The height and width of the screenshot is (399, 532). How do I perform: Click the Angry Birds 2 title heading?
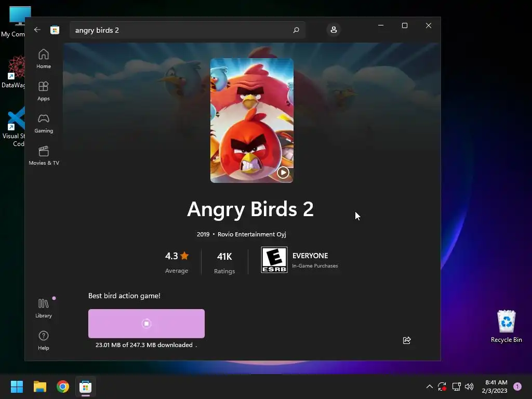[x=250, y=209]
